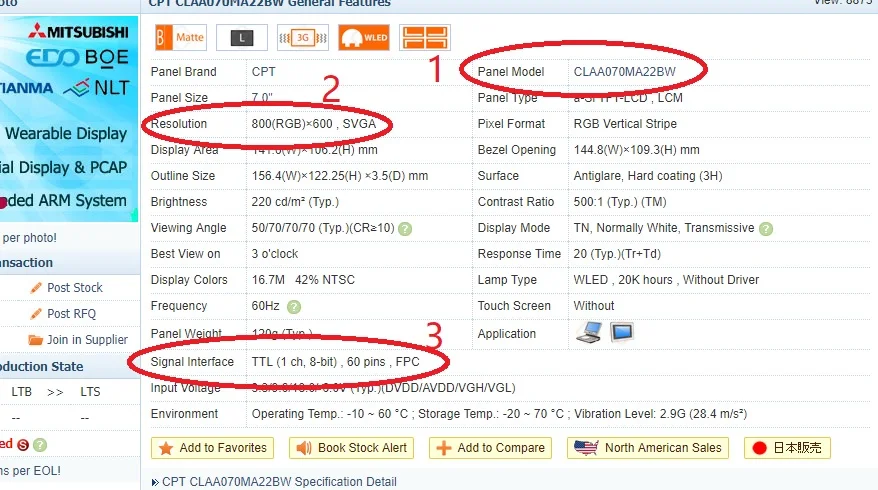Click the TIANMA brand logo
Image resolution: width=878 pixels, height=490 pixels.
[26, 88]
